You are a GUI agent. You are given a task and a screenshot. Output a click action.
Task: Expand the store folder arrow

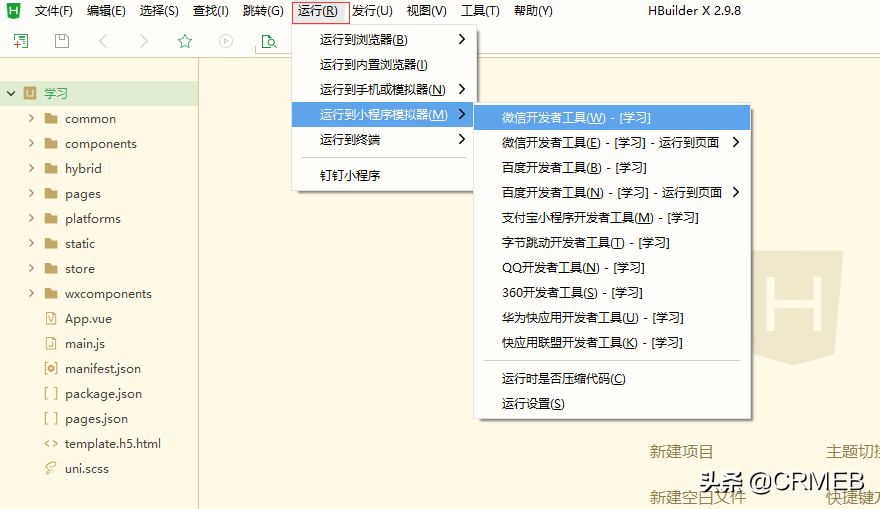click(31, 268)
